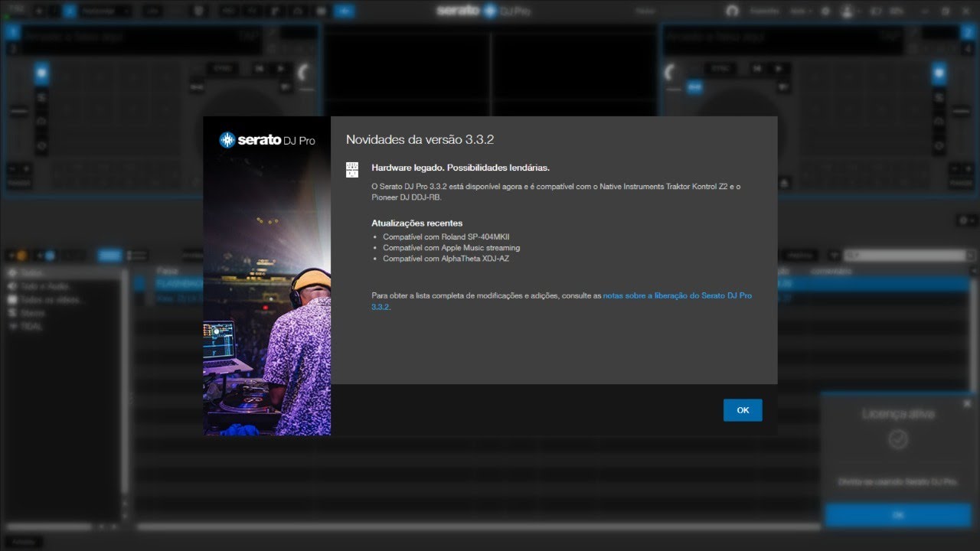This screenshot has height=551, width=980.
Task: Select hot cue pad mode on right deck
Action: 939,73
